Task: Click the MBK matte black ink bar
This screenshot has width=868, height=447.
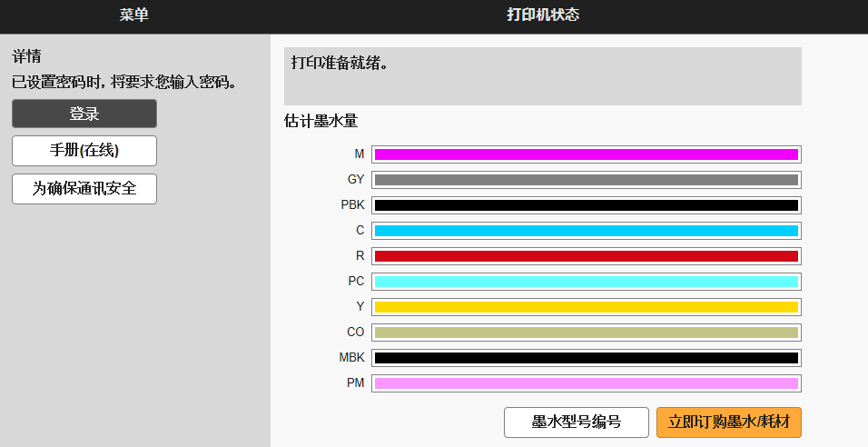Action: [x=586, y=358]
